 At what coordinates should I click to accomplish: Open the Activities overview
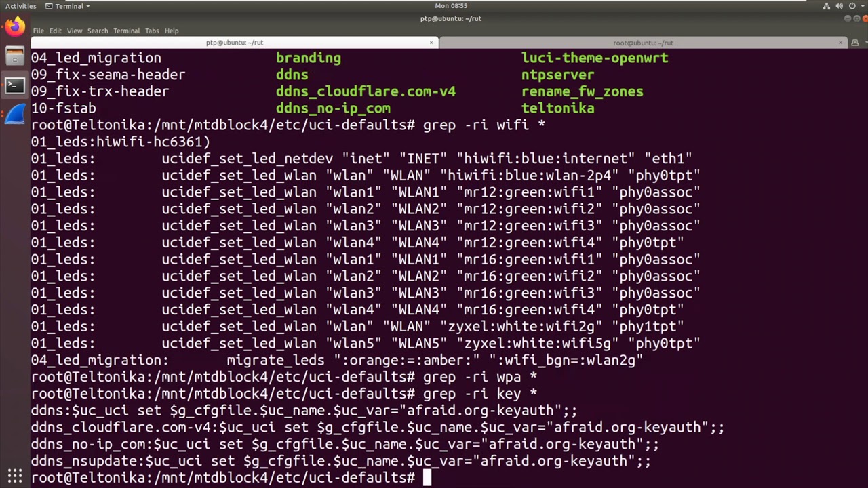21,6
